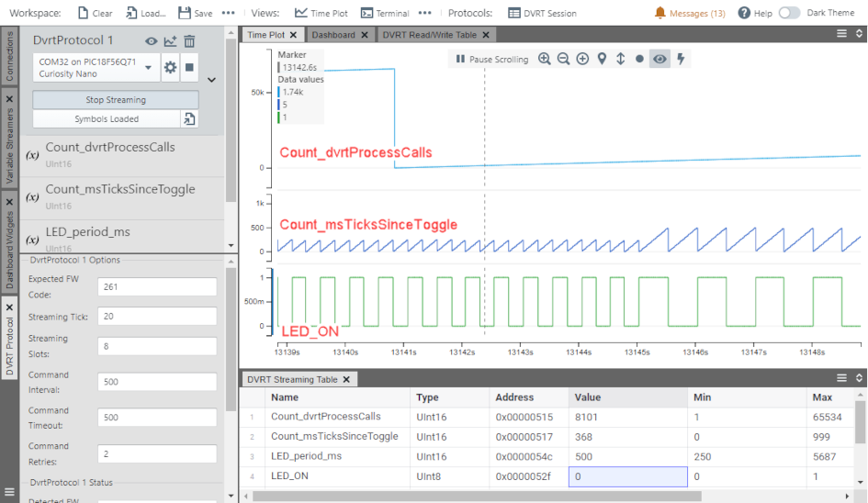Toggle the Dark Theme switch
The width and height of the screenshot is (868, 503).
coord(789,13)
